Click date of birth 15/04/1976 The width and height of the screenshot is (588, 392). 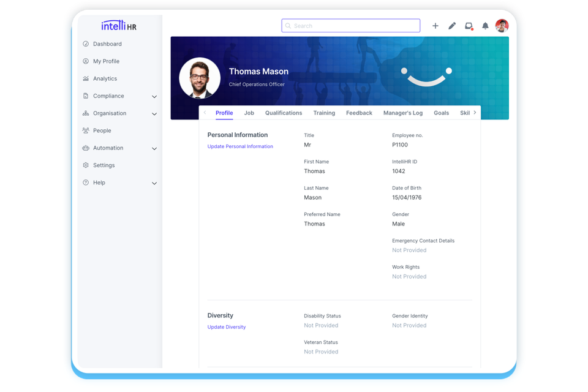coord(407,197)
